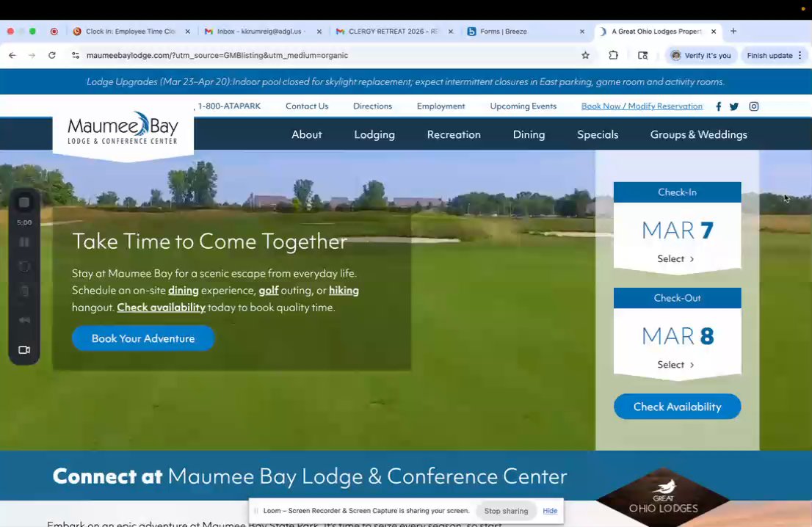Click the Maumee Bay Lodge logo
Screen dimensions: 812x527
(x=123, y=128)
